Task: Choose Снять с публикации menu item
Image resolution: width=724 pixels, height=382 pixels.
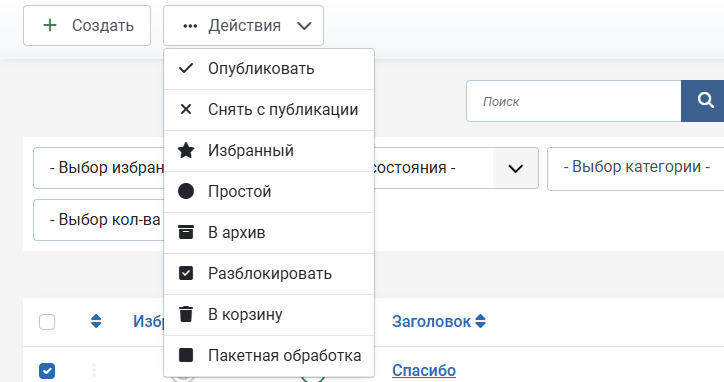Action: point(269,110)
